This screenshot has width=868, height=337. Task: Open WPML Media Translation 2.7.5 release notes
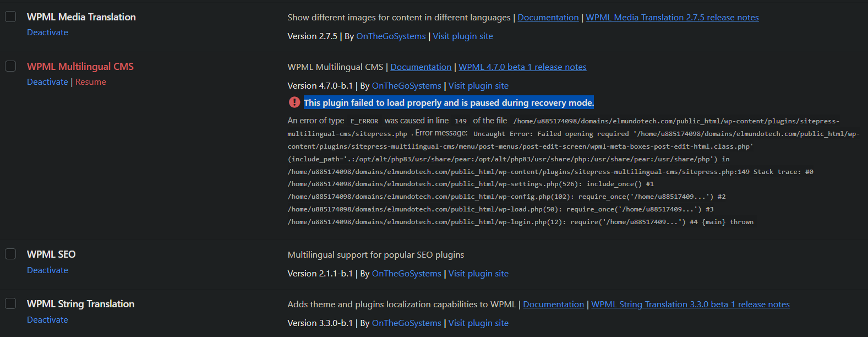click(672, 18)
